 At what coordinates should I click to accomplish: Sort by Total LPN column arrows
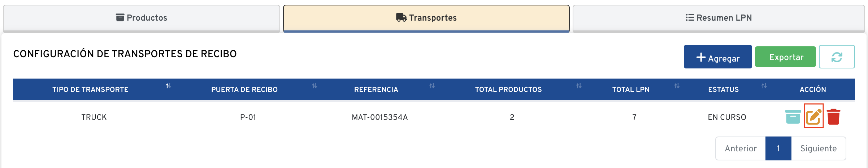click(x=677, y=86)
